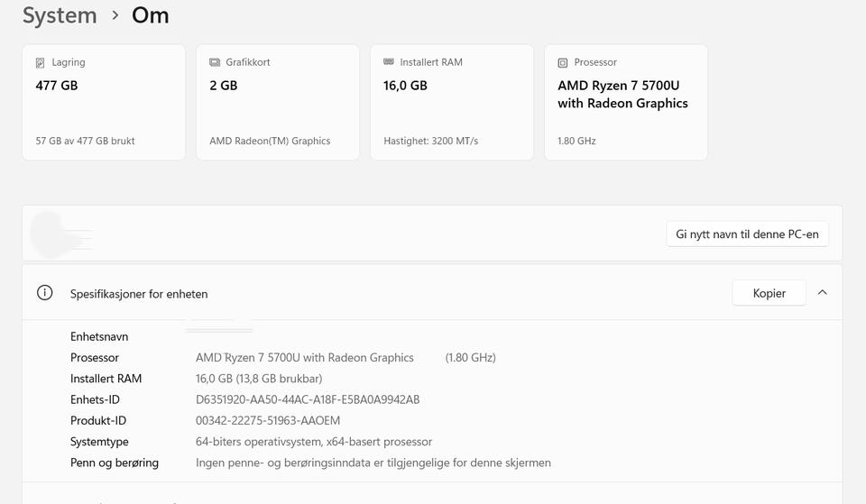
Task: Select text 'AMD Radeon(TM) Graphics' on card
Action: pyautogui.click(x=270, y=141)
